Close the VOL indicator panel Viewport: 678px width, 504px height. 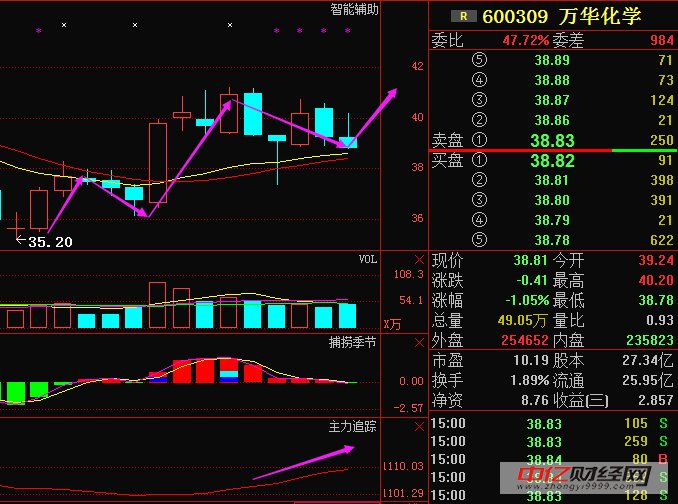pos(417,258)
